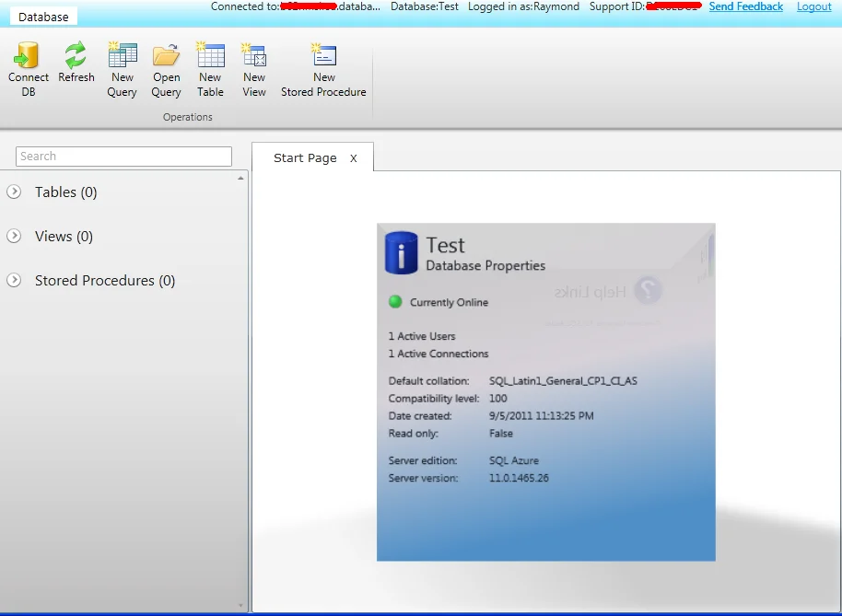The width and height of the screenshot is (842, 616).
Task: Click inside the Search input box
Action: pos(123,157)
